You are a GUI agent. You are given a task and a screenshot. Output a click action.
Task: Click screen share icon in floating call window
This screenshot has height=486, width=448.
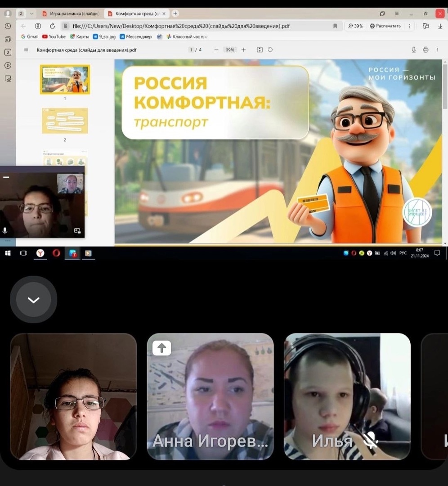click(77, 231)
